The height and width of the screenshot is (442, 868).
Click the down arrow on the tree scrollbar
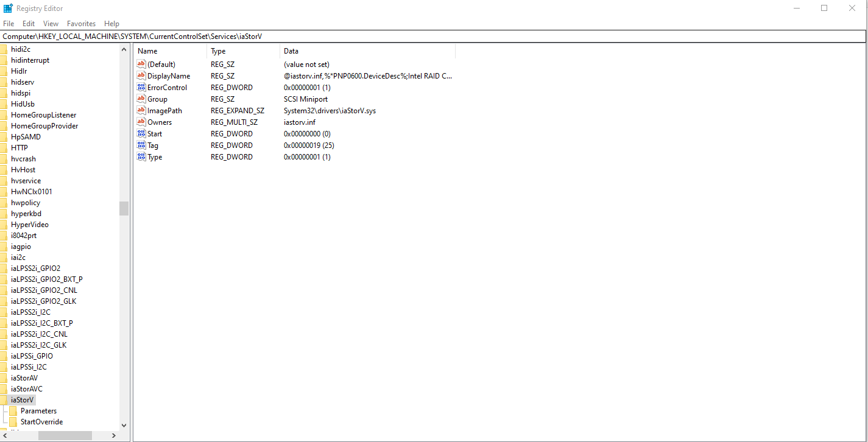[x=124, y=425]
